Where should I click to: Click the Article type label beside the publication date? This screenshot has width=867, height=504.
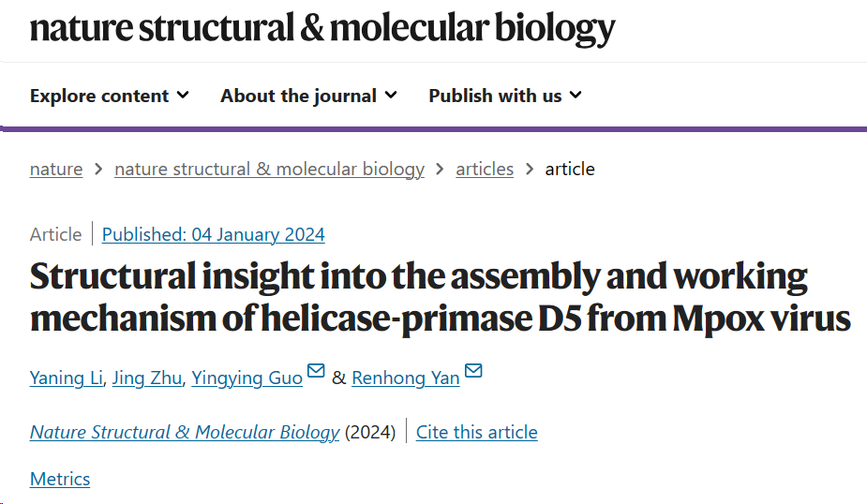pyautogui.click(x=55, y=235)
